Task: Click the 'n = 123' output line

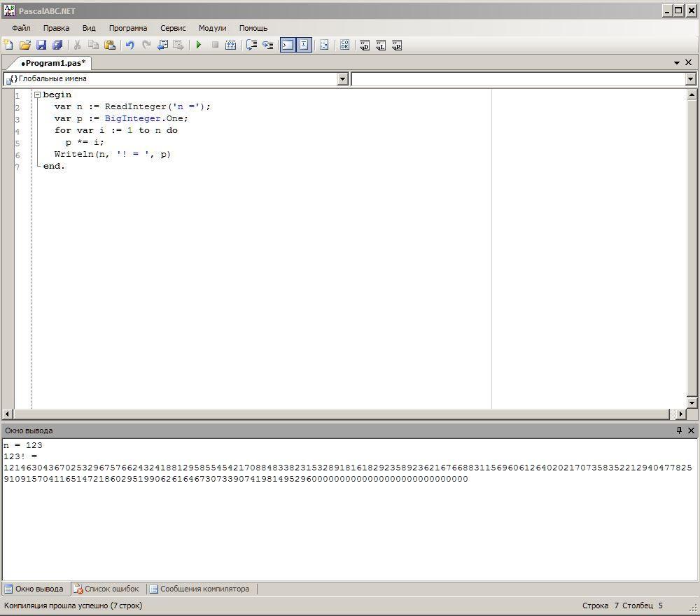Action: [23, 445]
